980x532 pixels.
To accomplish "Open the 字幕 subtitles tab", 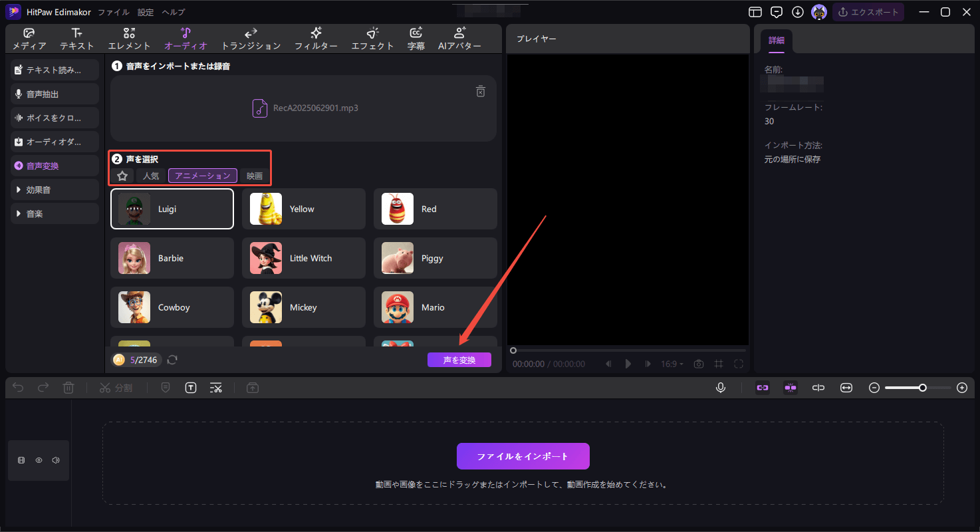I will point(416,39).
